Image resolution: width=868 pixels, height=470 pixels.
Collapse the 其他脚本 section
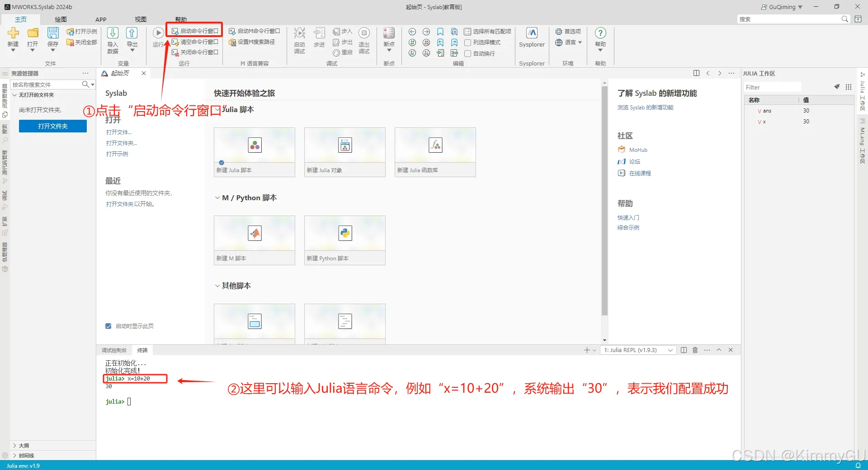tap(217, 286)
